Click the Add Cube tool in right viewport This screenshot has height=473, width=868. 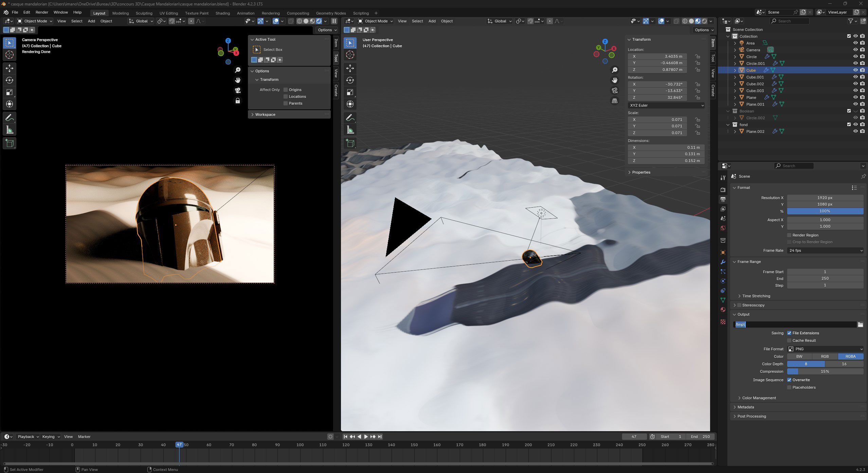tap(350, 143)
